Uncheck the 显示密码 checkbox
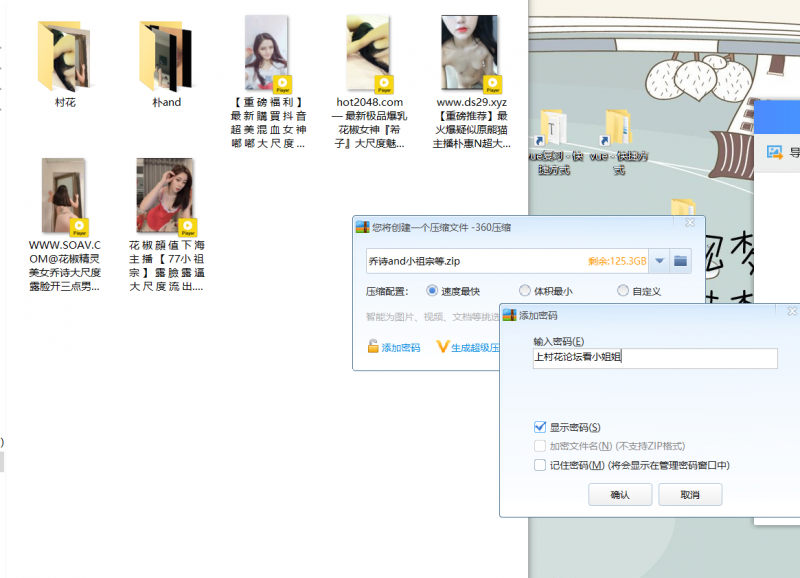This screenshot has width=800, height=578. click(541, 427)
